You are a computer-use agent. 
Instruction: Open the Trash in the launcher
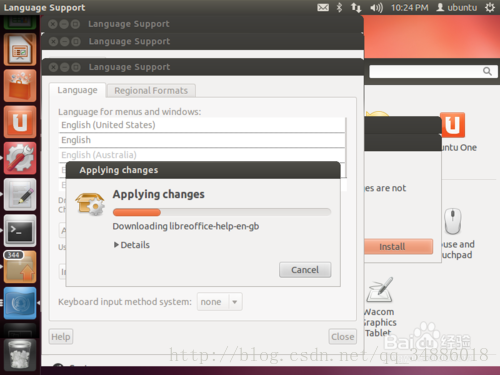[x=20, y=355]
